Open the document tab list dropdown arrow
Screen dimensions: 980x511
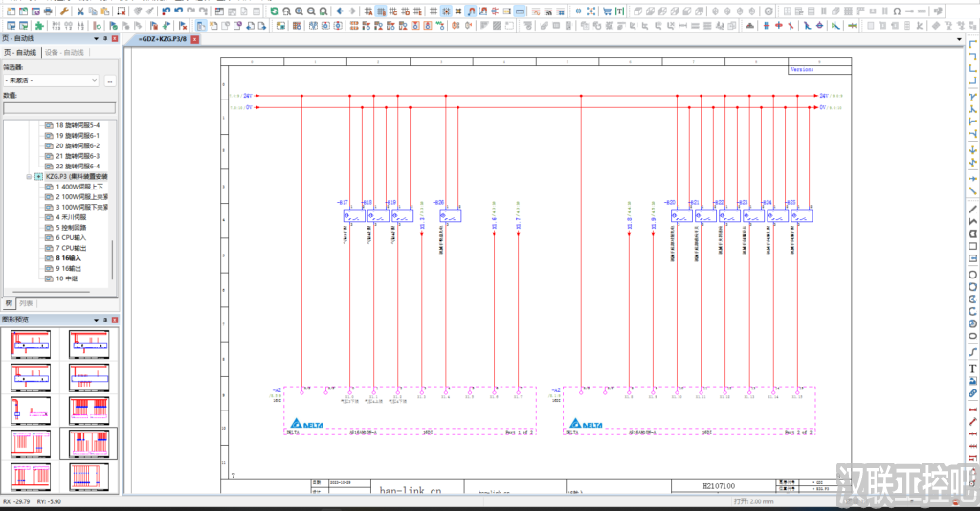959,39
